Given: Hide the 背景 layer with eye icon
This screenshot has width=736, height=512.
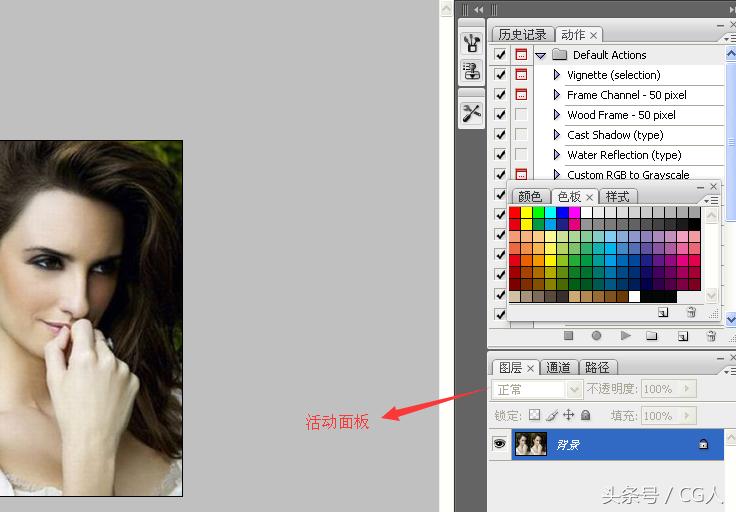Looking at the screenshot, I should [x=499, y=443].
